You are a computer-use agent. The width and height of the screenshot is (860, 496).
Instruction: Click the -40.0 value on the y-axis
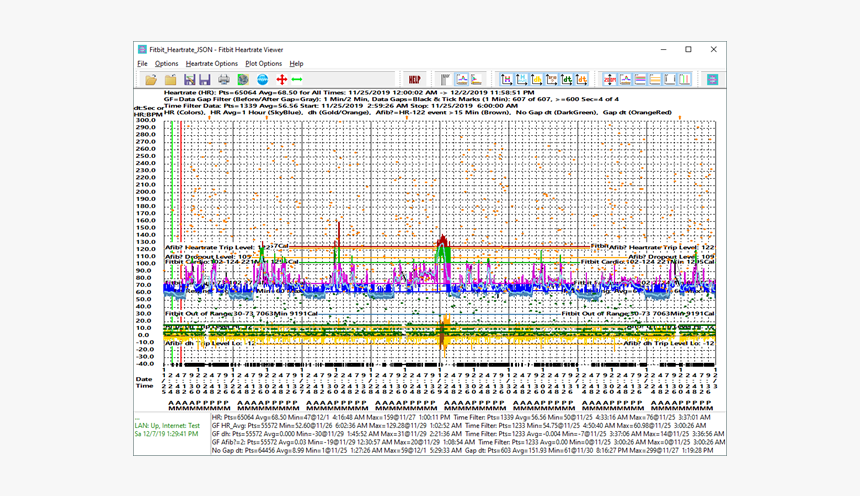(x=146, y=364)
